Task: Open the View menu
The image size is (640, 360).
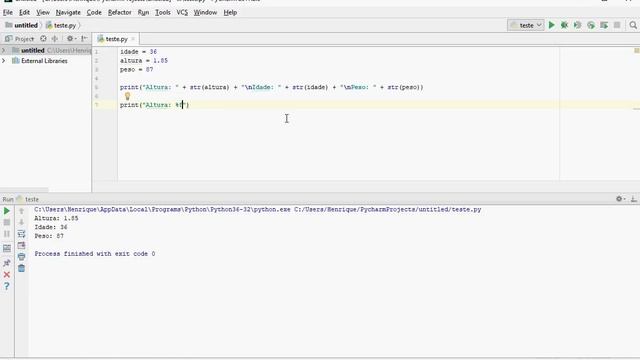Action: 43,13
